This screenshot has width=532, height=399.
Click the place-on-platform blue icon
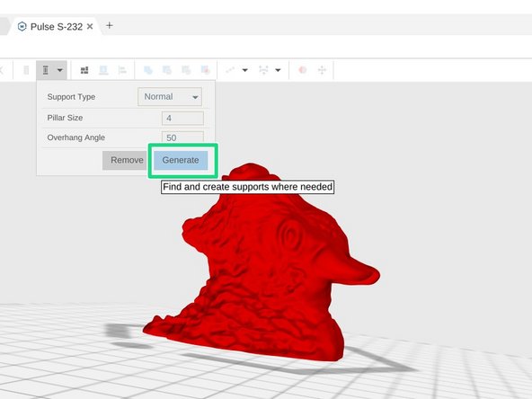point(103,70)
